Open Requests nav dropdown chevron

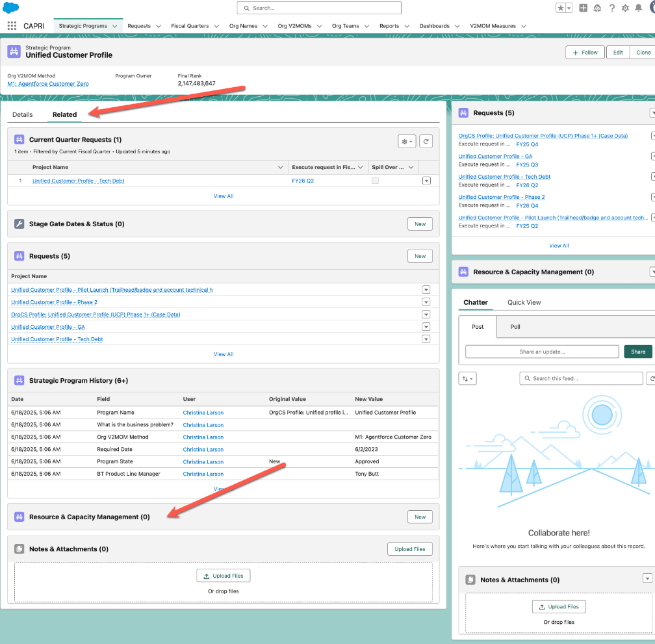(x=159, y=26)
